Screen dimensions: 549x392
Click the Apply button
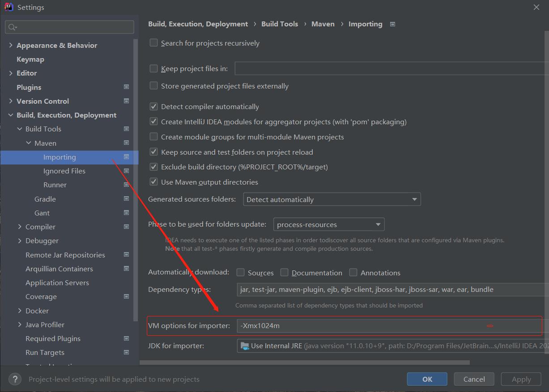coord(521,379)
